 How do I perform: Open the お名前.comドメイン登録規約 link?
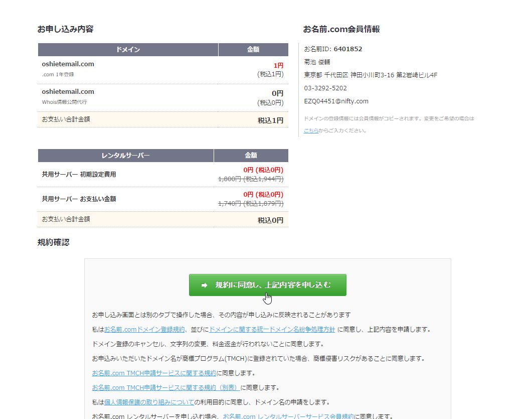[x=144, y=329]
